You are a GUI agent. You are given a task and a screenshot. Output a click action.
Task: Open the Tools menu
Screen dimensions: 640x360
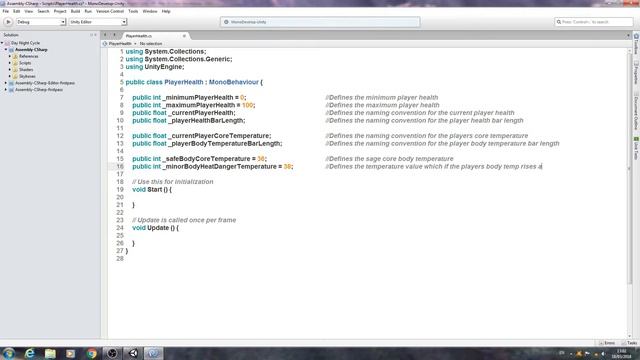point(133,11)
